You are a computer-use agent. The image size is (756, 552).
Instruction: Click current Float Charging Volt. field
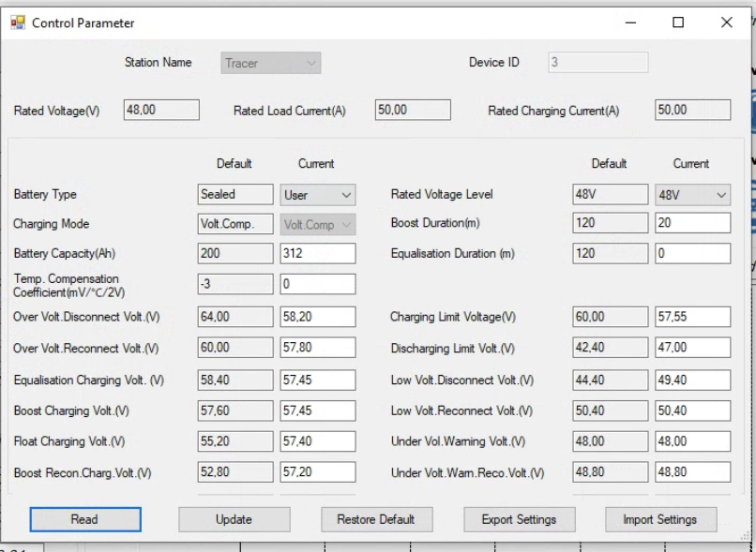[x=317, y=441]
